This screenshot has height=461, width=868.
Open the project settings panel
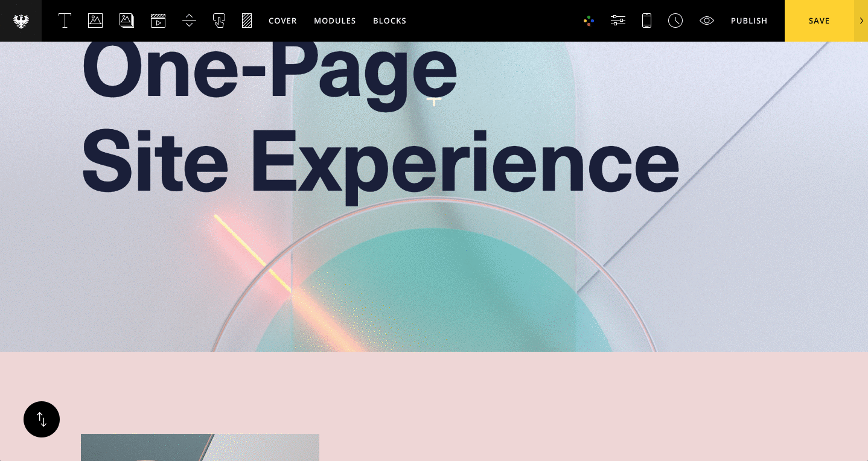tap(617, 21)
